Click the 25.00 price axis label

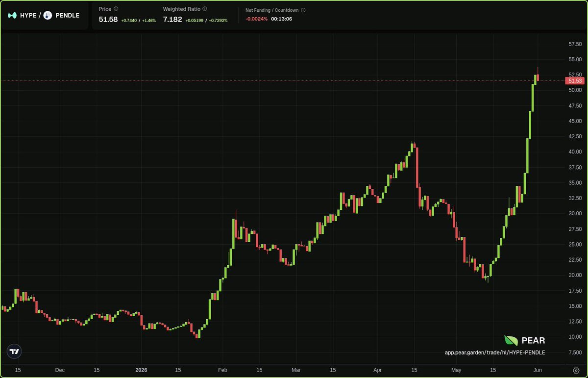pyautogui.click(x=575, y=244)
